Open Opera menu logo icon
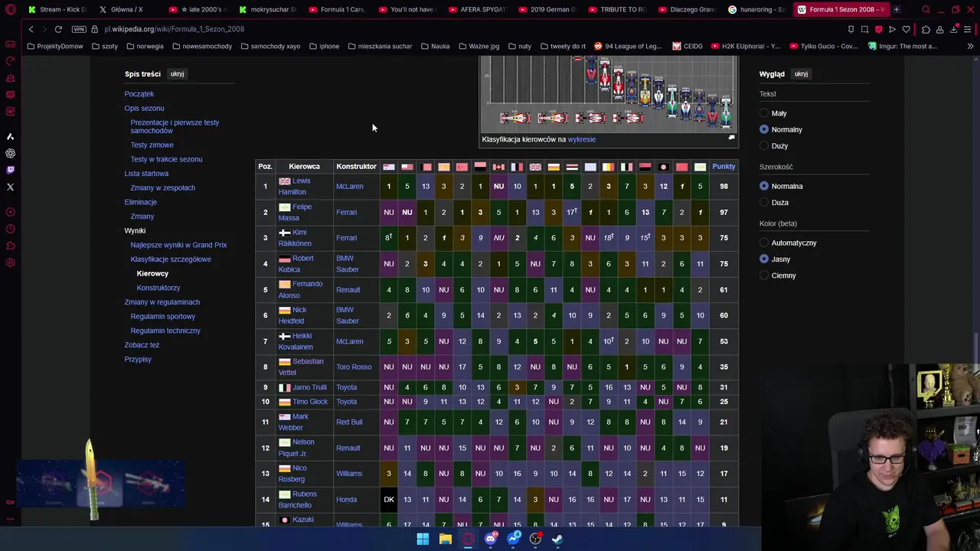This screenshot has width=980, height=551. (x=10, y=10)
